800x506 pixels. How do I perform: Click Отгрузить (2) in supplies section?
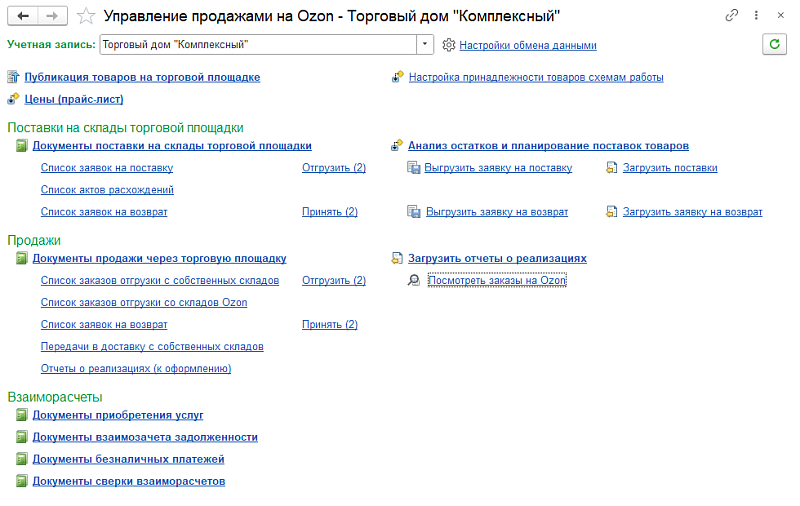coord(334,168)
